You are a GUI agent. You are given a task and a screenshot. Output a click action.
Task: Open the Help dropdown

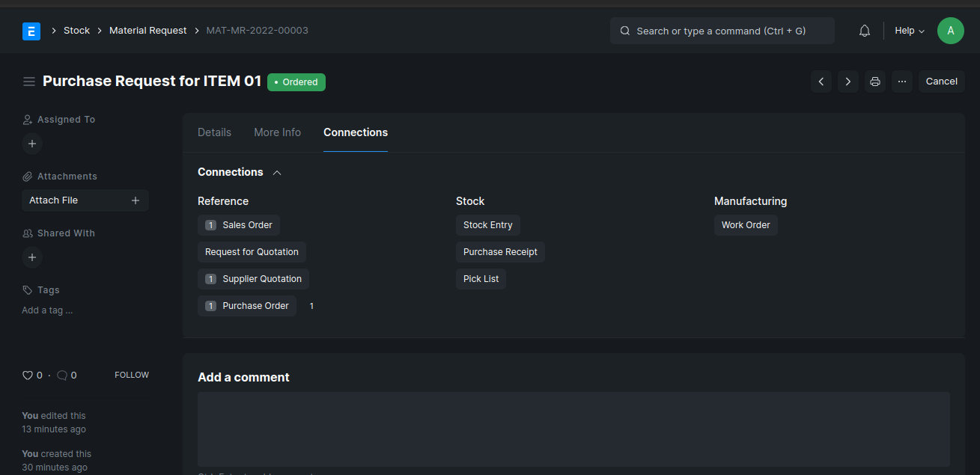click(x=908, y=30)
